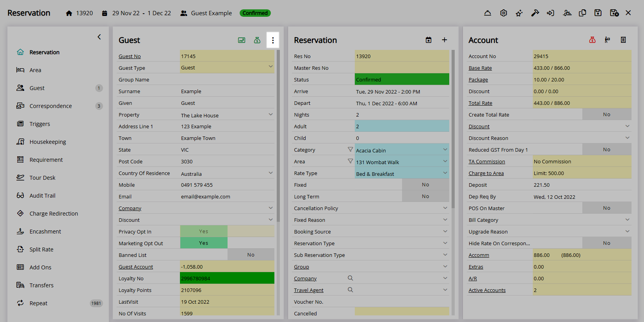Click the save disk icon
The image size is (644, 322).
pyautogui.click(x=598, y=13)
